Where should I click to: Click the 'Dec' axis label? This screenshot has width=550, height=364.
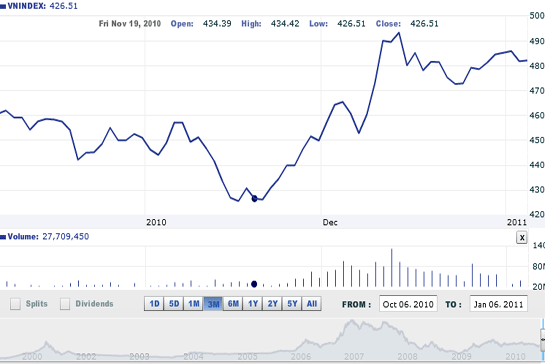330,222
